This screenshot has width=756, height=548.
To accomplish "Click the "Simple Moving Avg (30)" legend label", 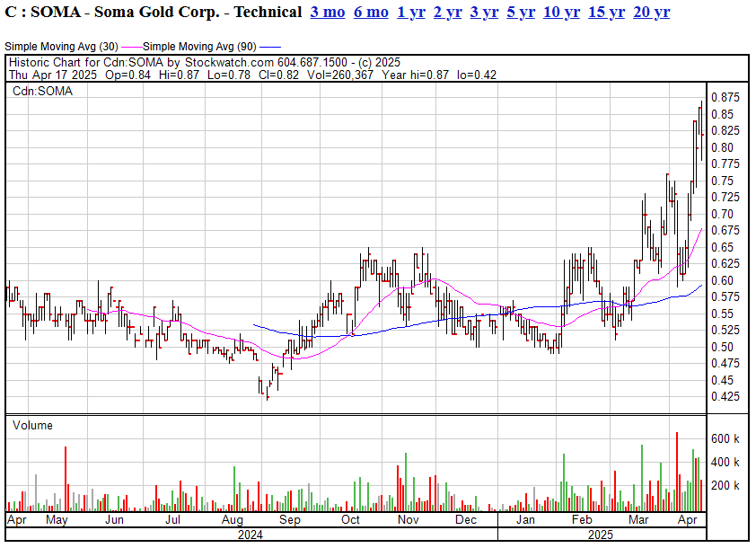I will click(61, 47).
